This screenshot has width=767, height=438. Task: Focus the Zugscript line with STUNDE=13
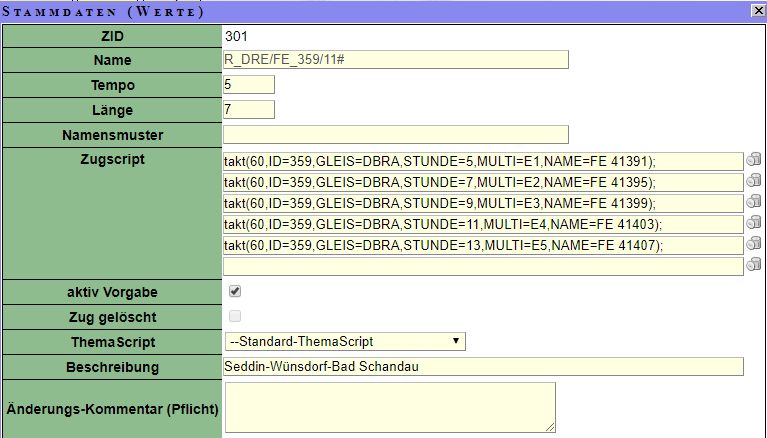point(482,245)
